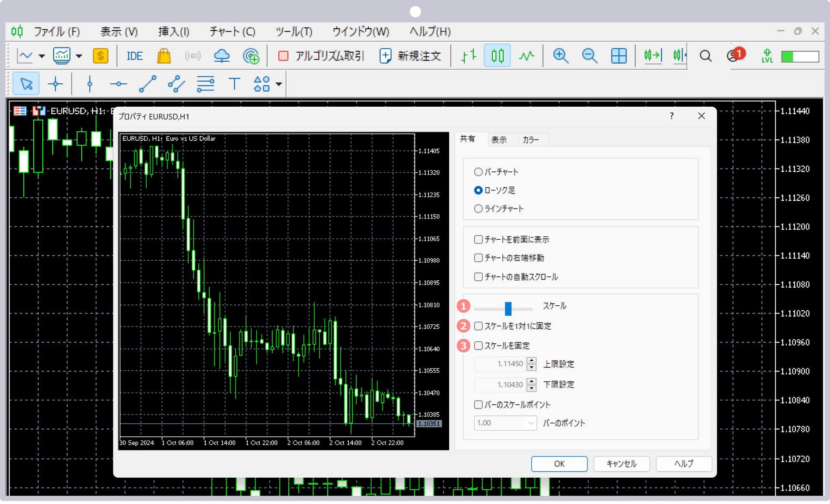Enable バーのスケールポイント checkbox

(478, 405)
